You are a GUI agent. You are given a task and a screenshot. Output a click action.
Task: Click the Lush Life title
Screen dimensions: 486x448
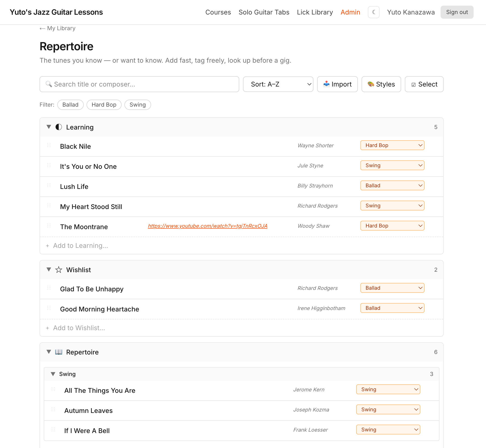tap(74, 187)
